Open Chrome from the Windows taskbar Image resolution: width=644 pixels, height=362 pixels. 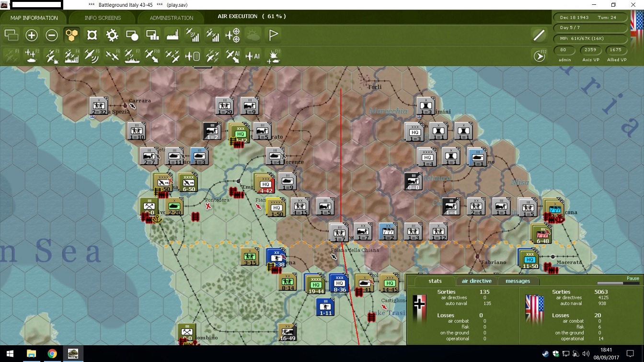click(x=52, y=354)
